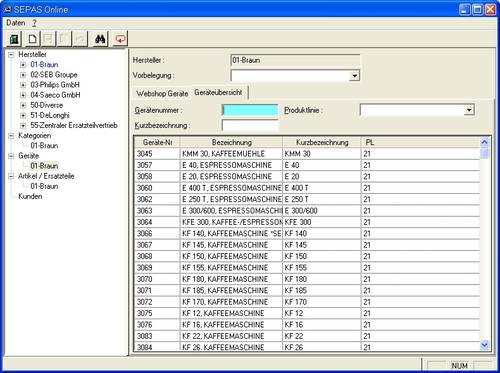Select the KMM 30, KAFFEEMUEHLE cell
This screenshot has height=373, width=500.
(231, 154)
